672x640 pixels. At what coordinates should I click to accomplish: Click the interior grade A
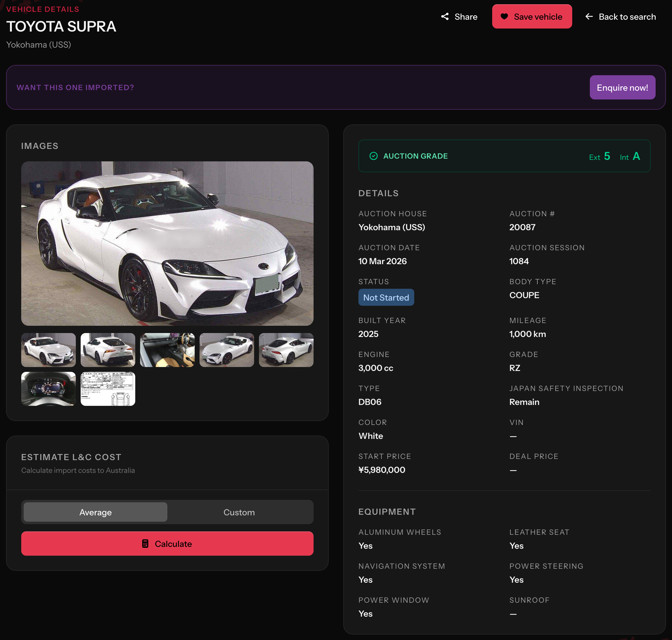point(636,156)
